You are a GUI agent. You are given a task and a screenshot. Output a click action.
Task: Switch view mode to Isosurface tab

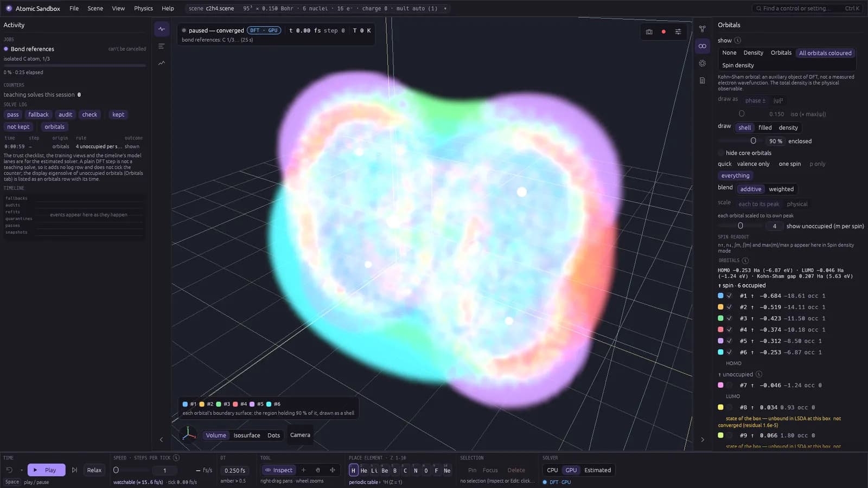[x=247, y=435]
